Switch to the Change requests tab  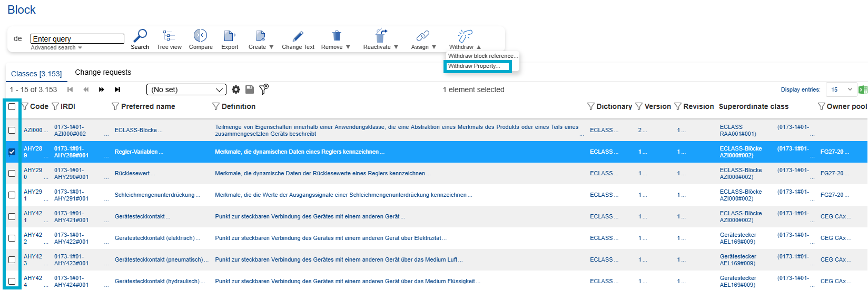click(x=103, y=72)
